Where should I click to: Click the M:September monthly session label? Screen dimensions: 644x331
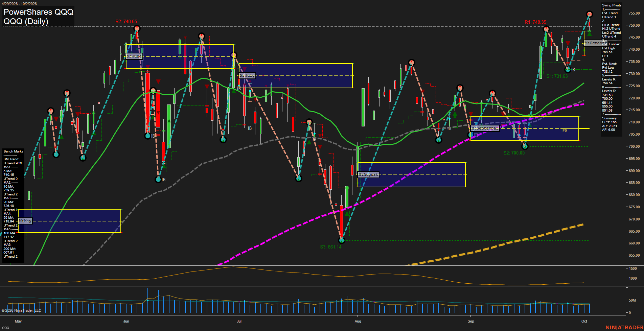tap(485, 128)
